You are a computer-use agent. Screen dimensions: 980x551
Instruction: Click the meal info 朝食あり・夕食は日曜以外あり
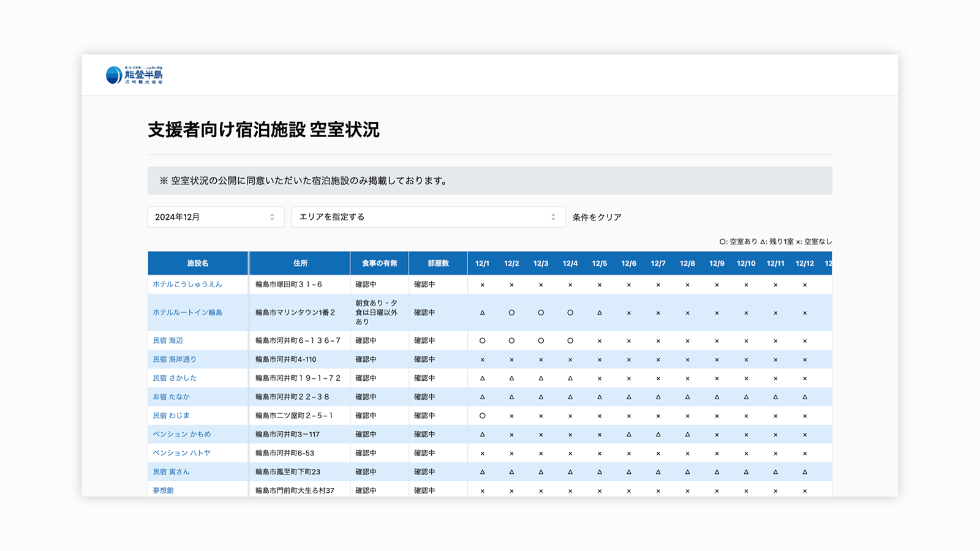tap(377, 312)
